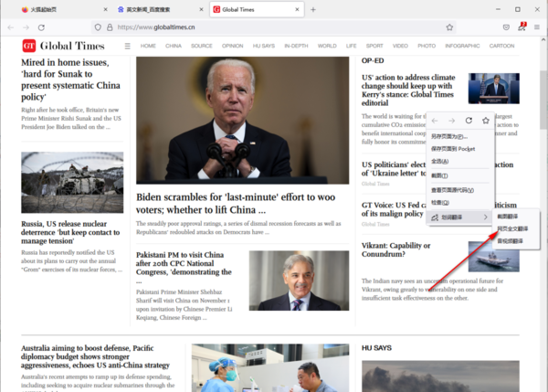Click the 划词翻译 translate icon in context menu
This screenshot has width=548, height=392.
(x=435, y=217)
